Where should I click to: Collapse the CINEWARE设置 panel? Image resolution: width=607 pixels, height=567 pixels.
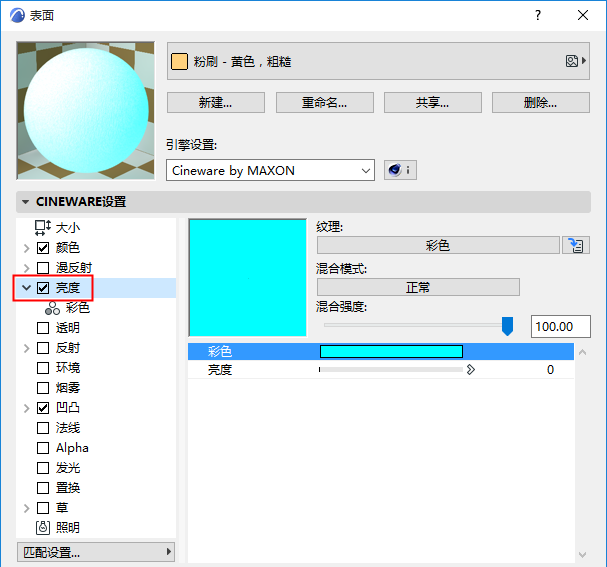(26, 202)
